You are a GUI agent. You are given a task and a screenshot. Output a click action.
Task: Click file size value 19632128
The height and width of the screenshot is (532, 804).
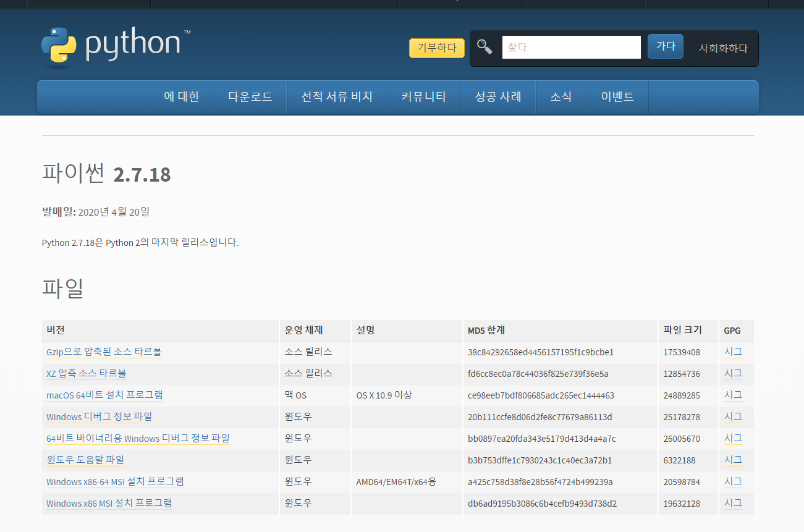point(682,504)
